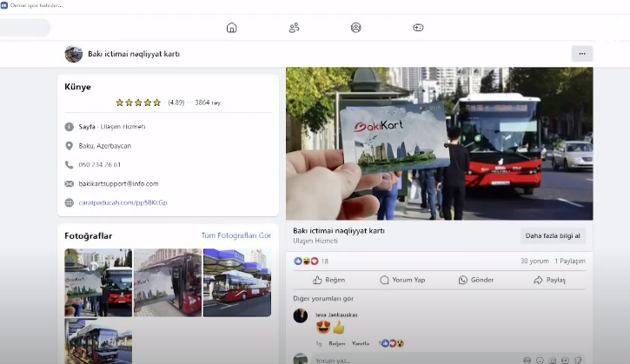
Task: Open the three-dot page options menu
Action: [x=581, y=54]
